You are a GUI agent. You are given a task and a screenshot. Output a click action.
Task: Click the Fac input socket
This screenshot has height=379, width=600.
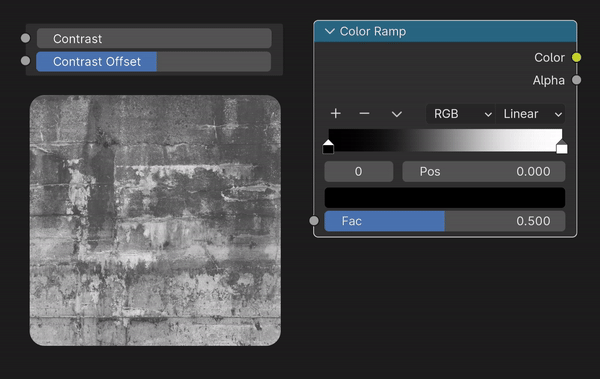pyautogui.click(x=314, y=221)
